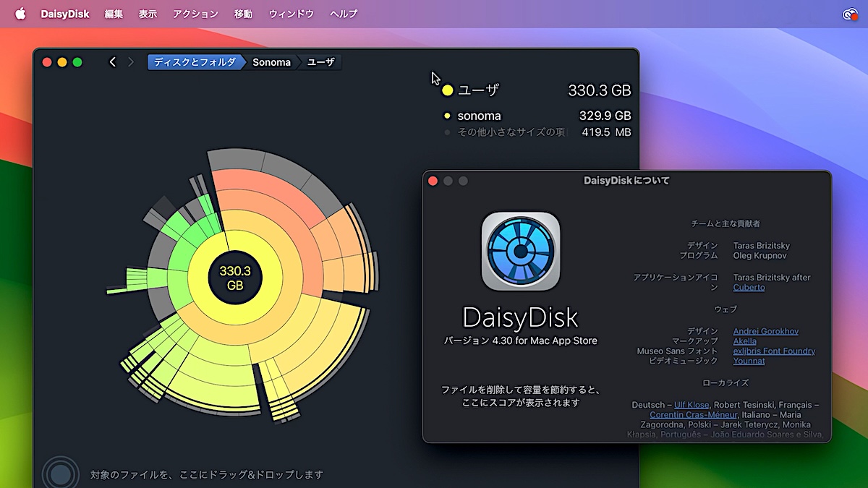Click the 419.5 MB size value
The height and width of the screenshot is (488, 868).
point(607,132)
